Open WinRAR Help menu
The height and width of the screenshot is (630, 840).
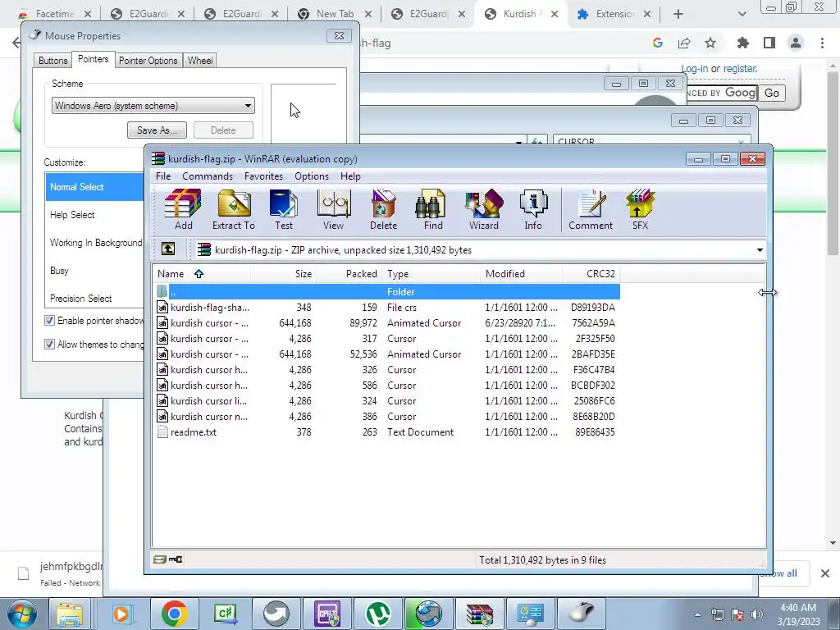(x=350, y=176)
